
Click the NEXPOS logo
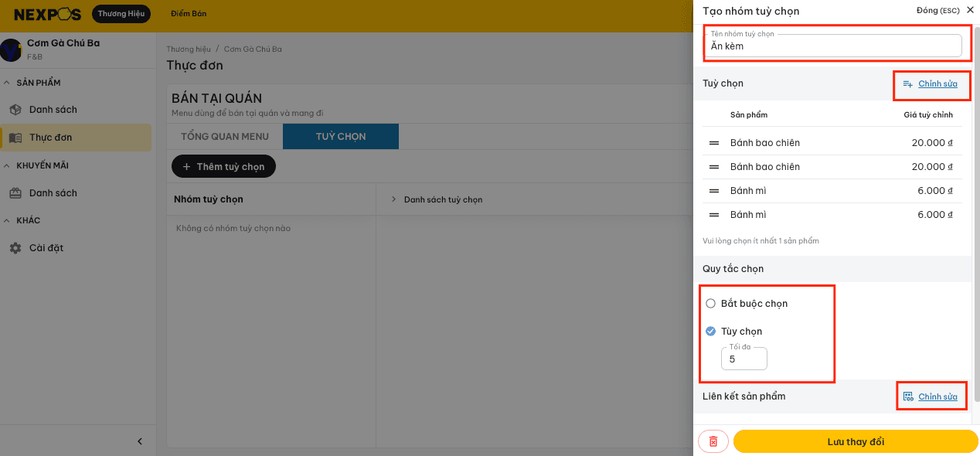(49, 14)
